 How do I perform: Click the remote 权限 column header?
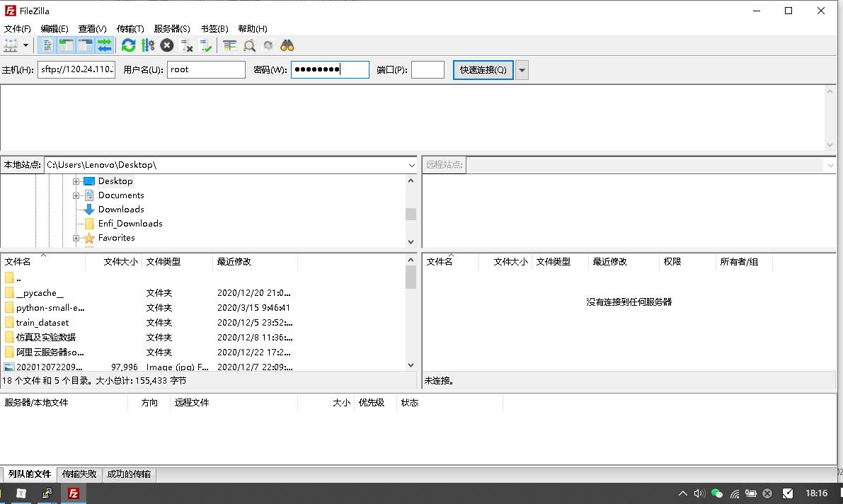click(x=687, y=261)
